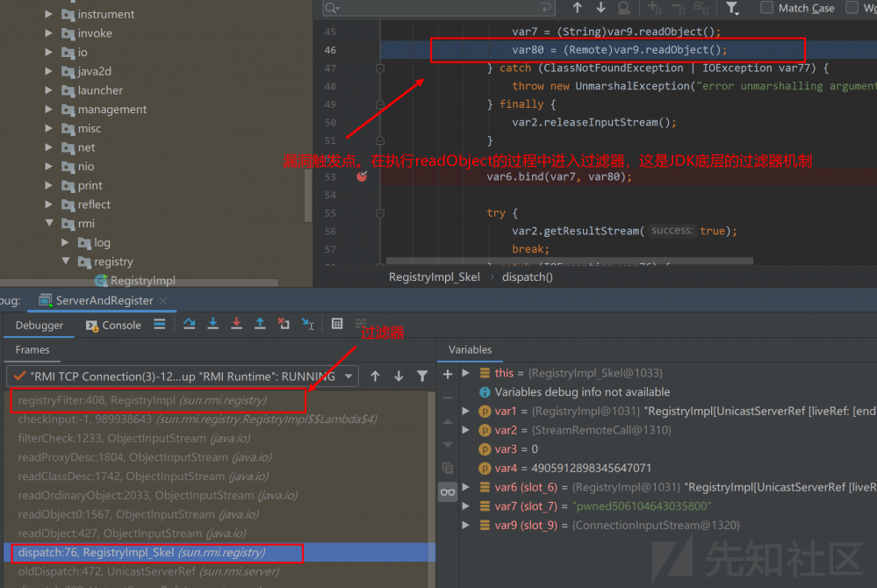Screen dimensions: 877x588
Task: Collapse the registry package node
Action: coord(66,261)
